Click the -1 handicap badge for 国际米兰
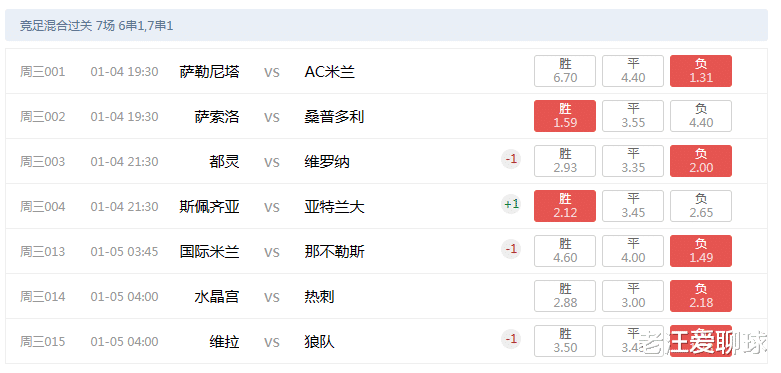 (x=511, y=249)
